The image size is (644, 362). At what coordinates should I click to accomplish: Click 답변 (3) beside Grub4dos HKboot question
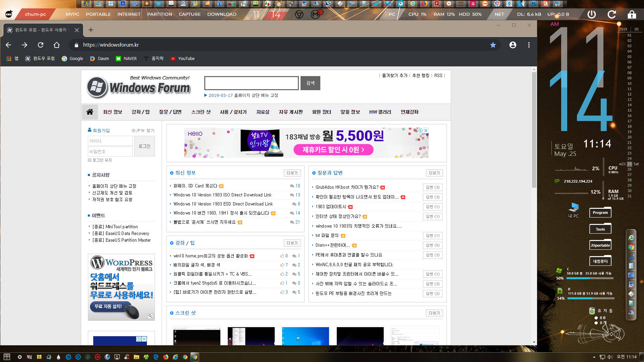coord(433,187)
